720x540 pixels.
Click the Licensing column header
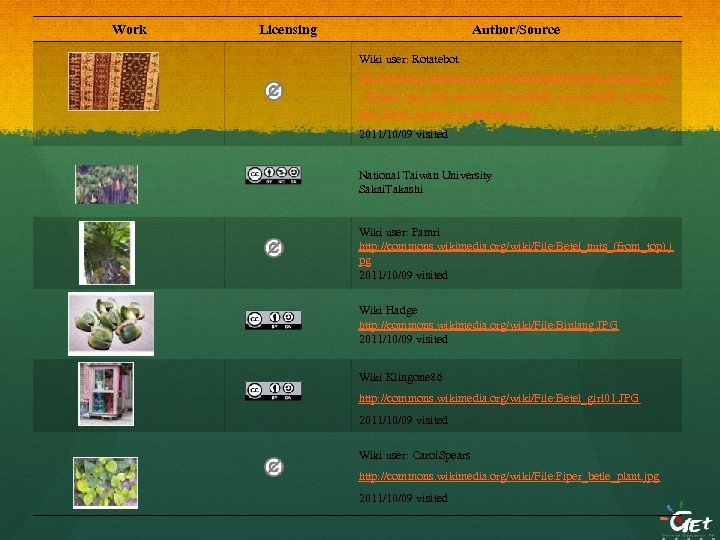coord(288,30)
